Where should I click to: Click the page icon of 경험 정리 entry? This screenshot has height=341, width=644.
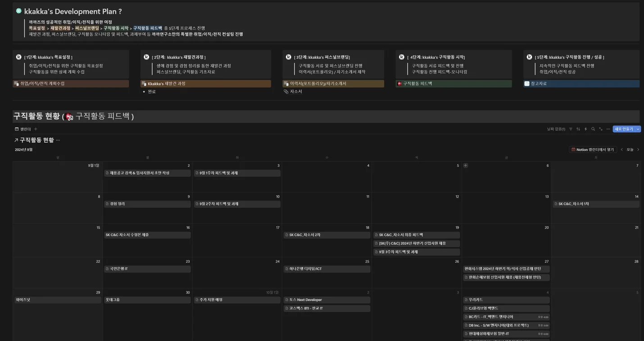(107, 204)
